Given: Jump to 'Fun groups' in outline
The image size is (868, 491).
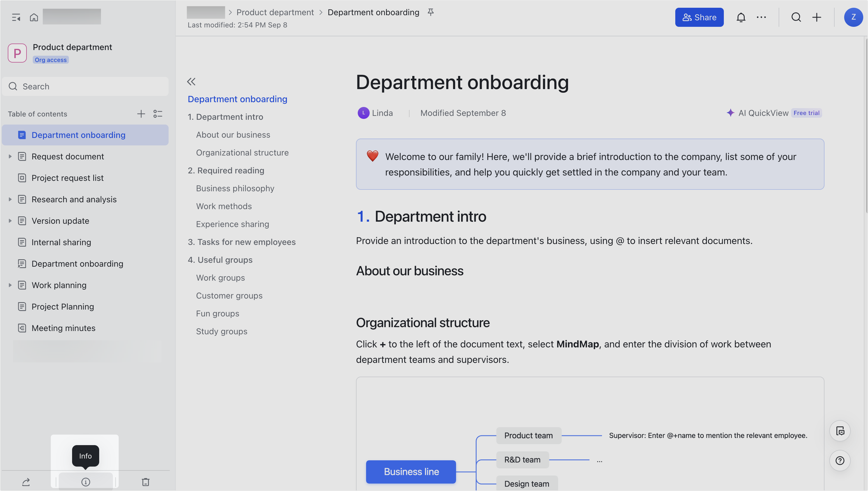Looking at the screenshot, I should click(x=217, y=314).
